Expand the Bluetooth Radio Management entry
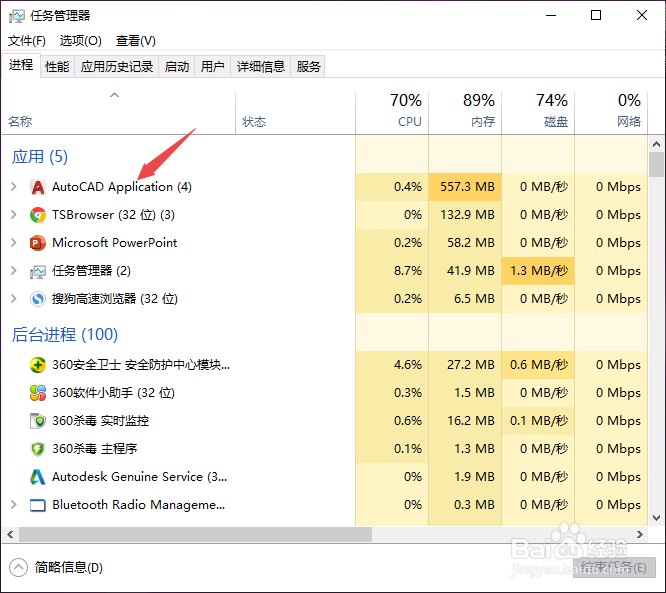This screenshot has width=666, height=593. coord(14,505)
